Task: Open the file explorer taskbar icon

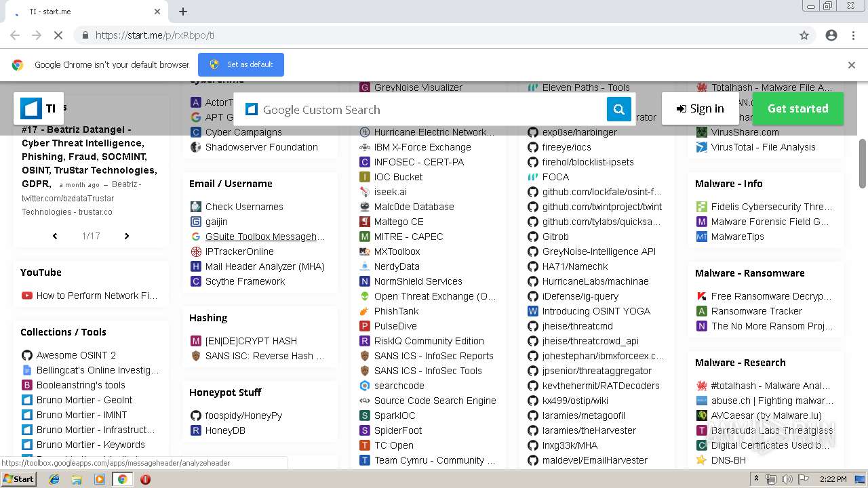Action: pyautogui.click(x=77, y=479)
